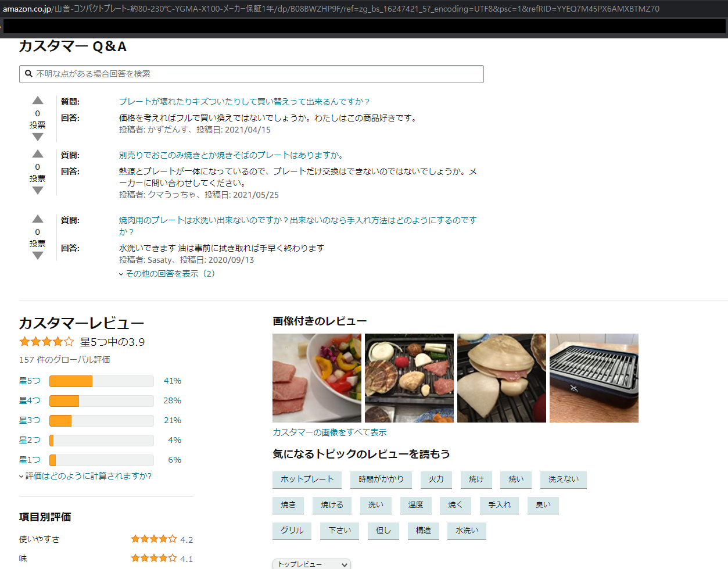The width and height of the screenshot is (728, 569).
Task: Select the 但し topic tag
Action: tap(383, 531)
